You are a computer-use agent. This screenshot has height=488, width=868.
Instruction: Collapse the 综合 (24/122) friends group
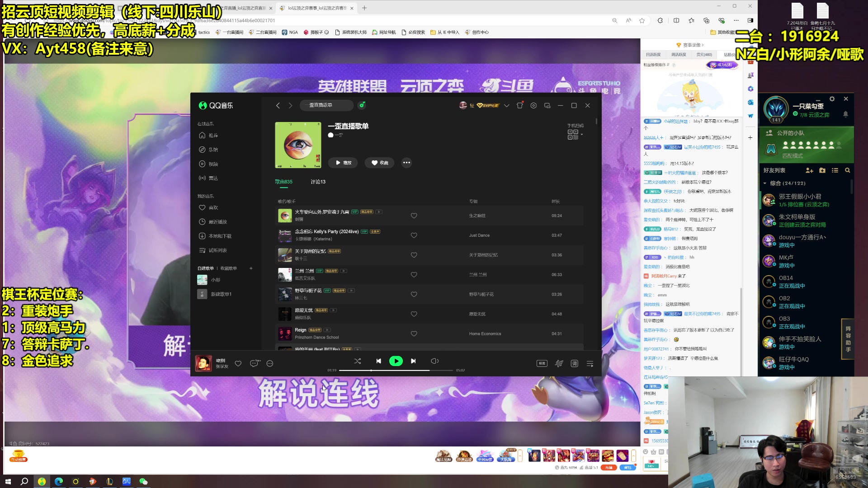765,183
